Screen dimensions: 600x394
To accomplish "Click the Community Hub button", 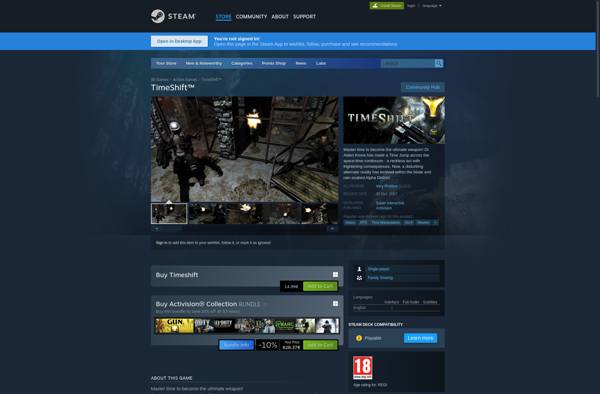I will coord(422,87).
